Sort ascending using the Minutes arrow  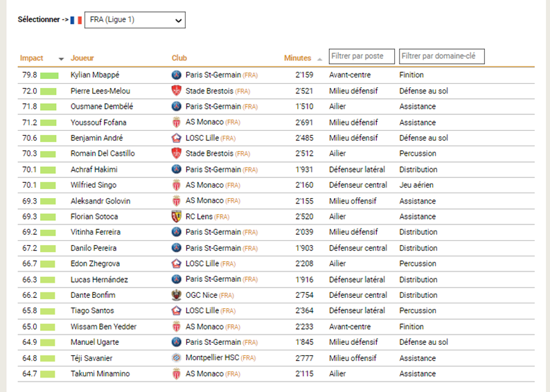(319, 60)
